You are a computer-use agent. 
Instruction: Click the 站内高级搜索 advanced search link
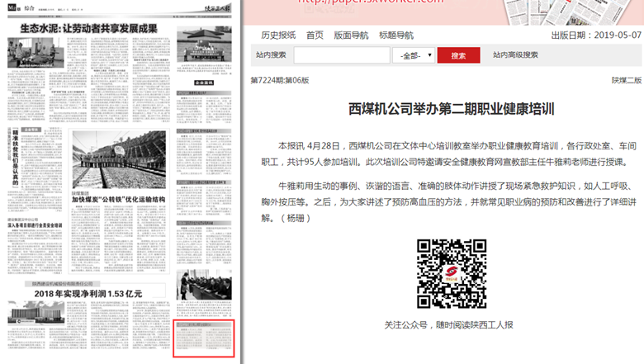pyautogui.click(x=515, y=55)
